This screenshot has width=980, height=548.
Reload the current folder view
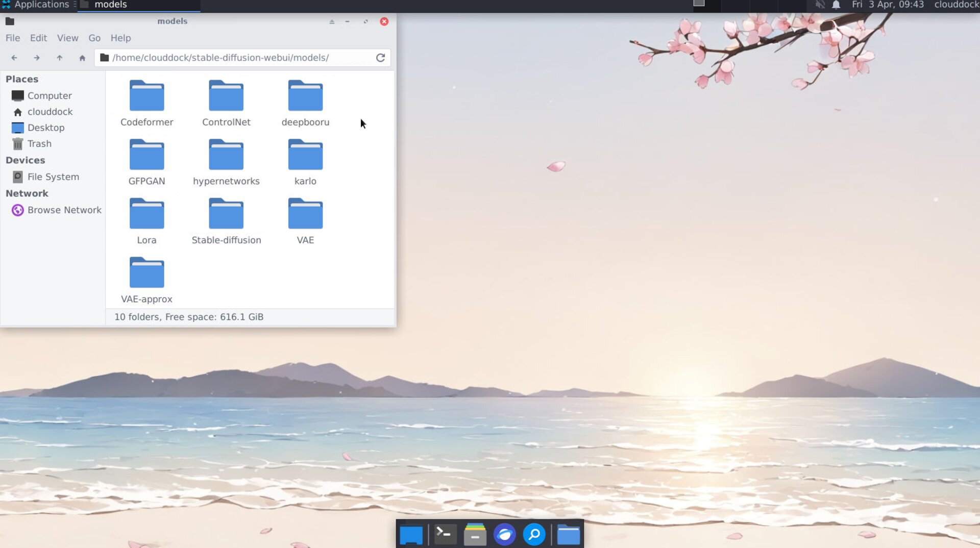380,58
